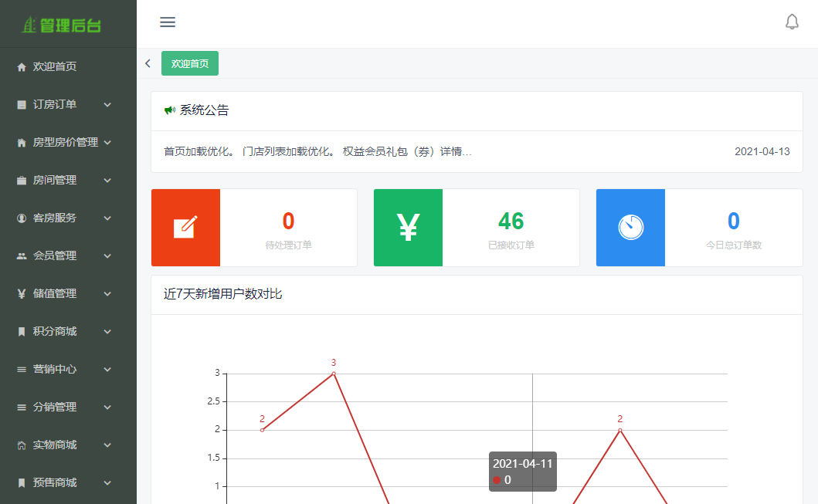The width and height of the screenshot is (818, 504).
Task: Click the tab scroll-left arrow
Action: (x=148, y=63)
